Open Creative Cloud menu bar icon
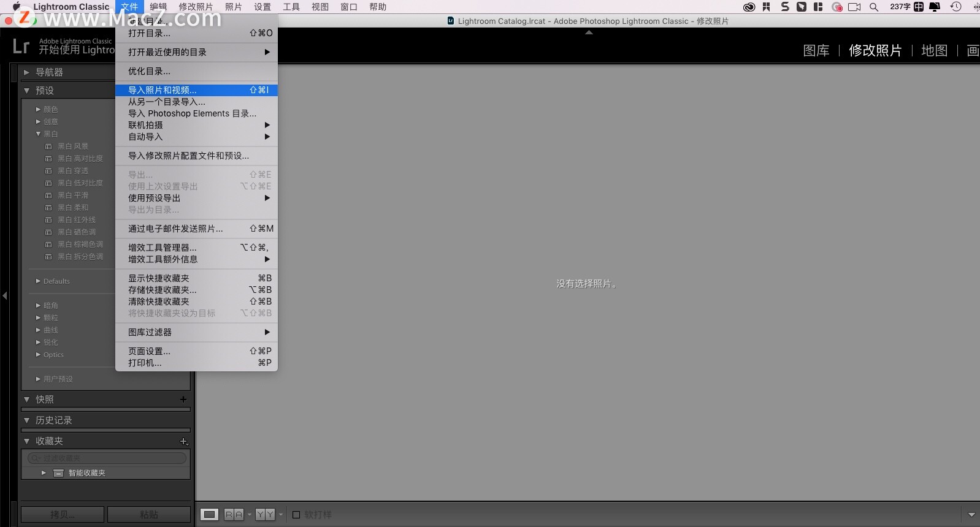Image resolution: width=980 pixels, height=527 pixels. click(749, 7)
